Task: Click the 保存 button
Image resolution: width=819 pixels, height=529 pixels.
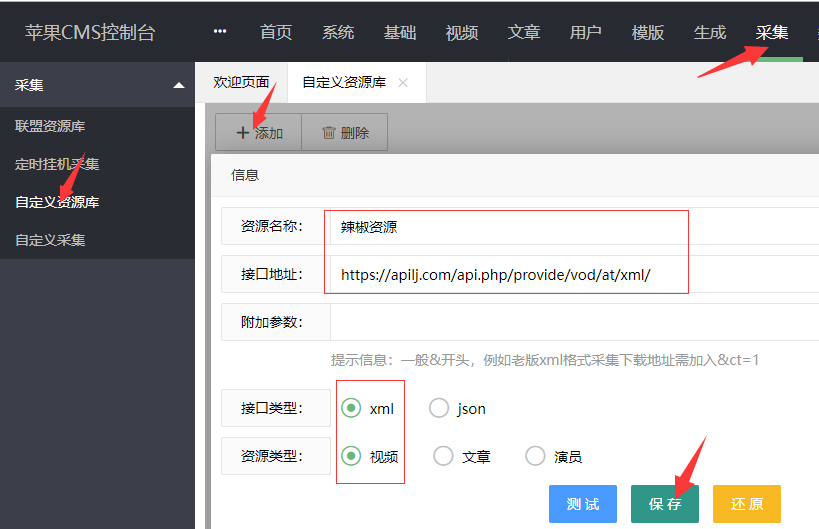Action: [665, 504]
